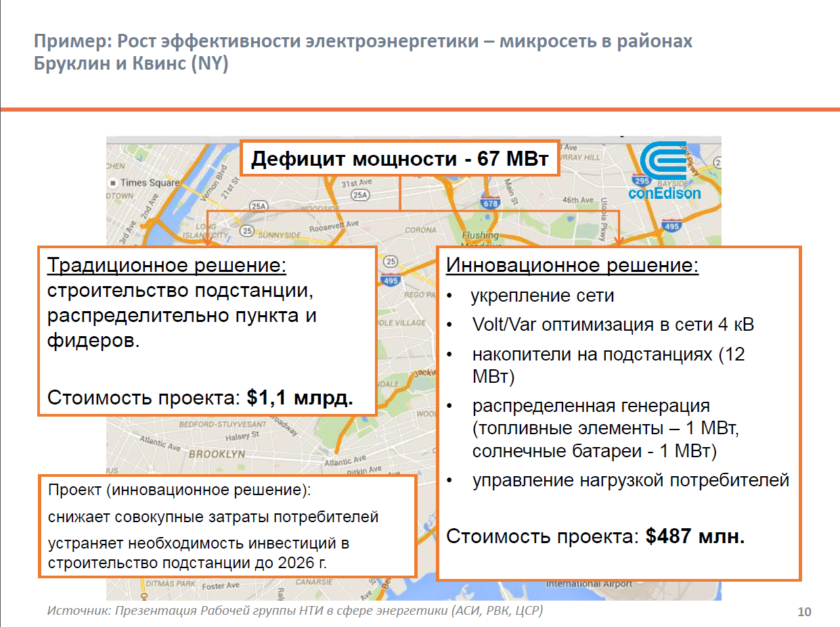Click the Interstate 678 highway shield
The height and width of the screenshot is (627, 840).
[x=490, y=202]
